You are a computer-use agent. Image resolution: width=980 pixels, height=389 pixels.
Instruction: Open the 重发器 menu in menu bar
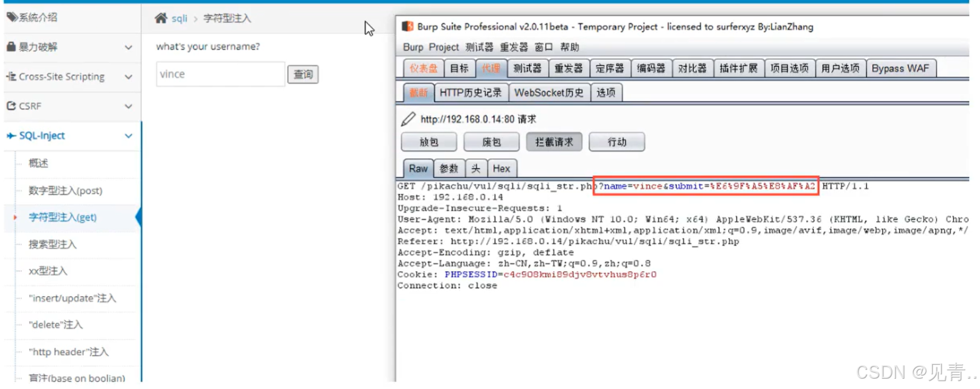[514, 47]
